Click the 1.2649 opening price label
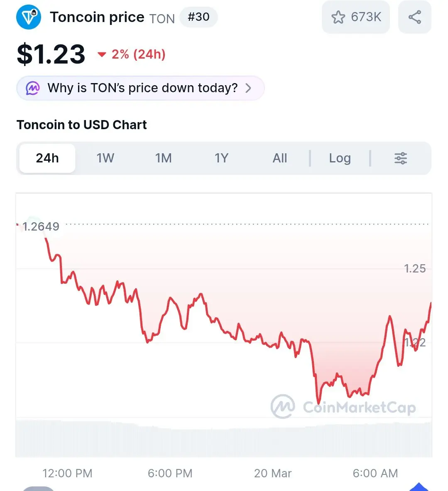Screen dimensions: 448x491 pyautogui.click(x=41, y=226)
